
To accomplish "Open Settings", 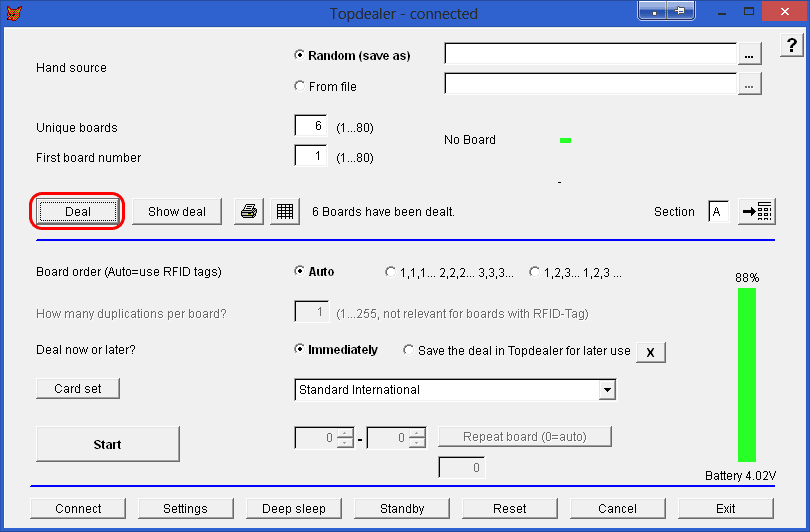I will [x=185, y=508].
